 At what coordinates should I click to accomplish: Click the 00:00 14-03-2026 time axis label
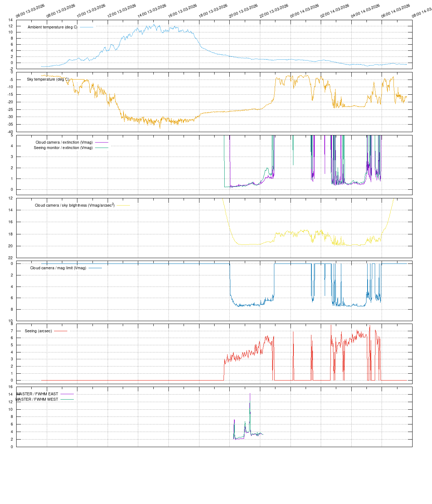pos(305,12)
